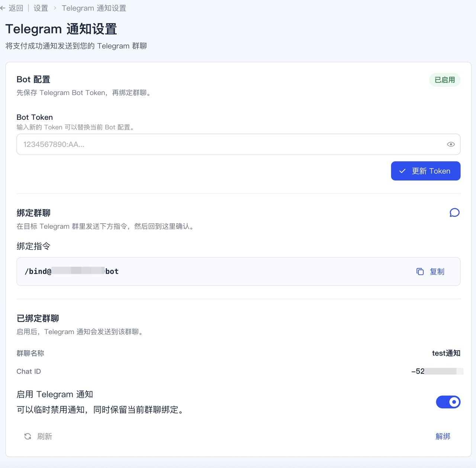The image size is (476, 468).
Task: Click the 更新 Token button
Action: [x=425, y=171]
